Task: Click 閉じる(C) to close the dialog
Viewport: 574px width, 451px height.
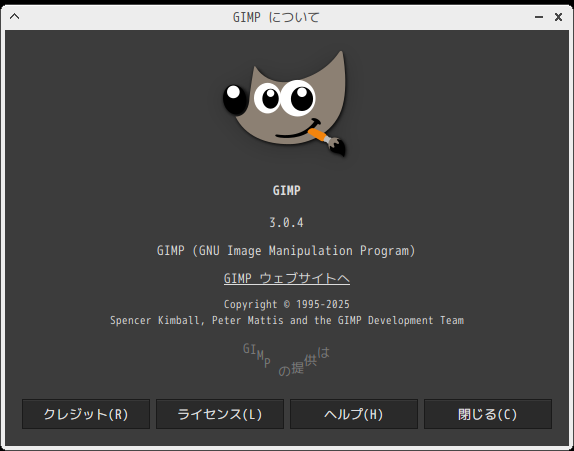Action: 488,414
